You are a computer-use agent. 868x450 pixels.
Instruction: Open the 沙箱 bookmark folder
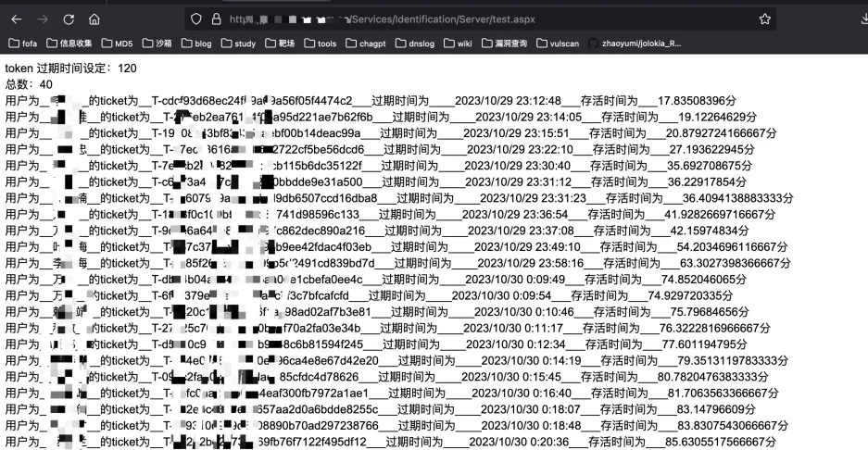tap(157, 44)
